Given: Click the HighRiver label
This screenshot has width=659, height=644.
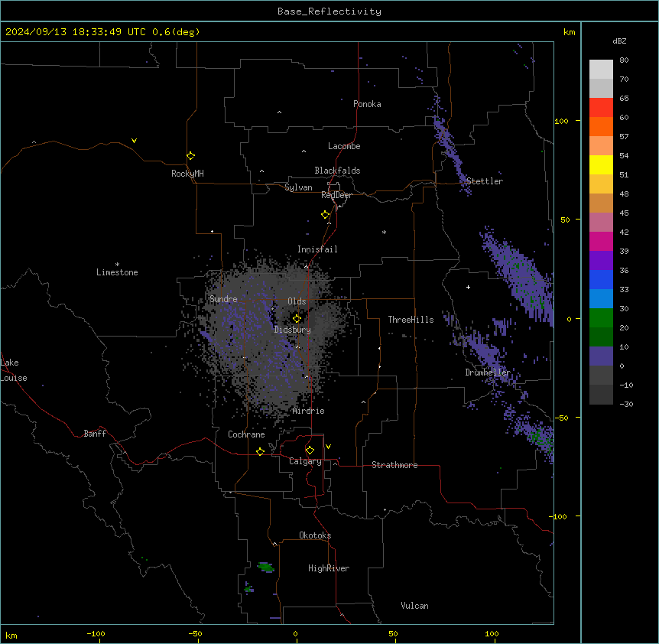Looking at the screenshot, I should (329, 568).
